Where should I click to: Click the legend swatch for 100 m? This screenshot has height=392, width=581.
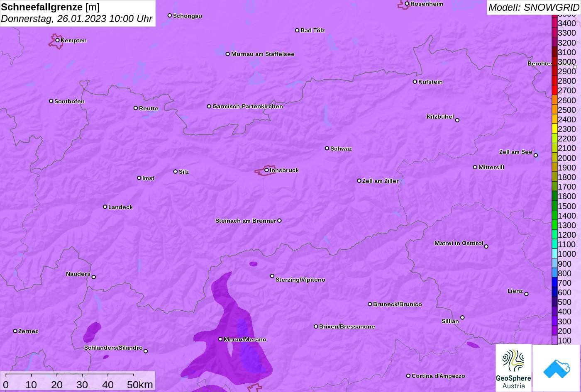pos(554,341)
